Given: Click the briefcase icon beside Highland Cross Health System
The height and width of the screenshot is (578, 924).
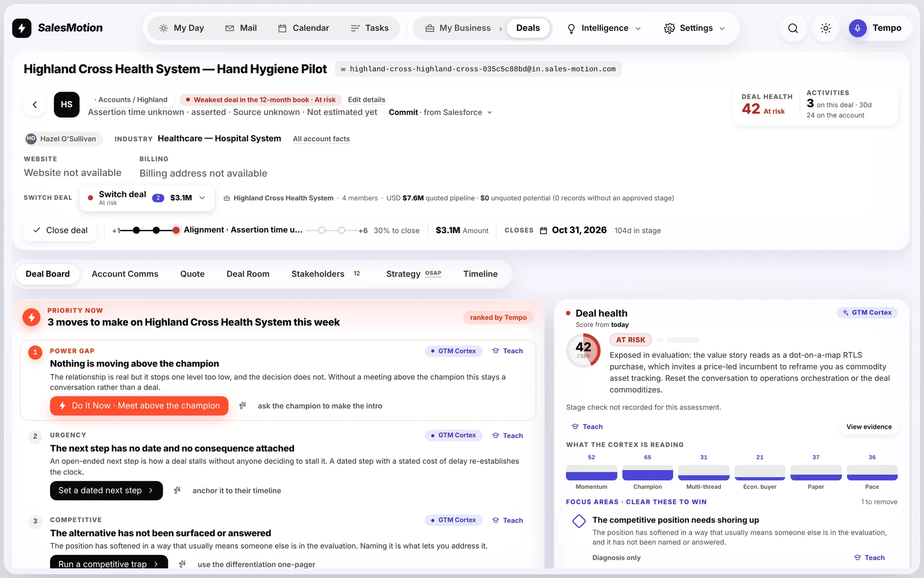Looking at the screenshot, I should click(x=227, y=198).
